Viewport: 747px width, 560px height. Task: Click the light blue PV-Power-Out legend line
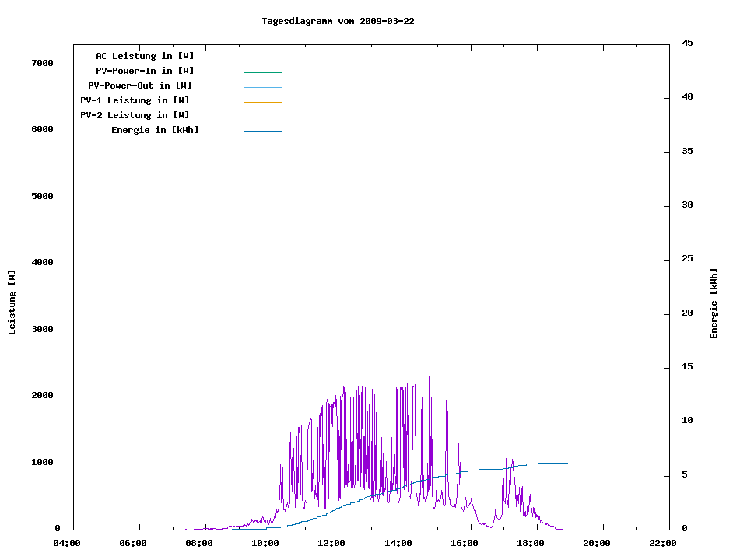click(262, 86)
